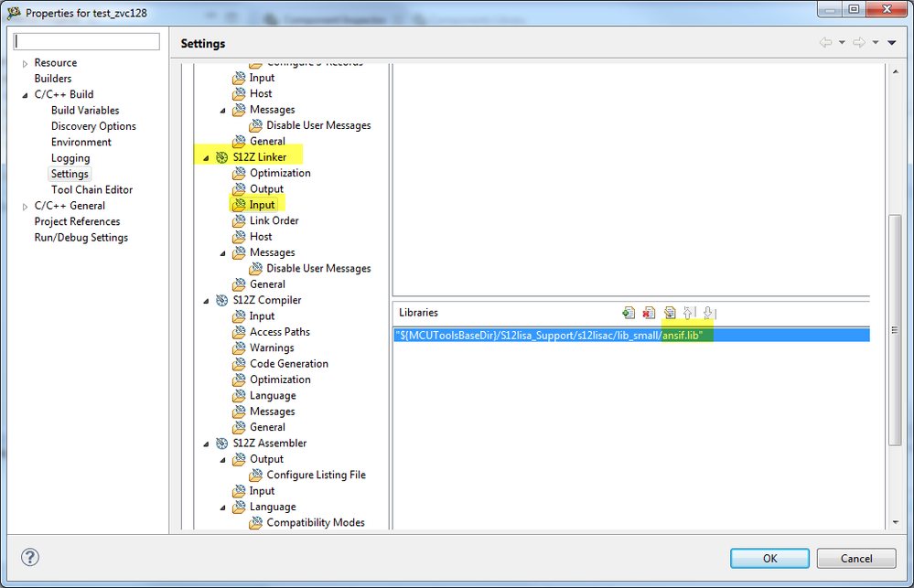Edit the selected library entry
914x588 pixels.
(x=670, y=313)
